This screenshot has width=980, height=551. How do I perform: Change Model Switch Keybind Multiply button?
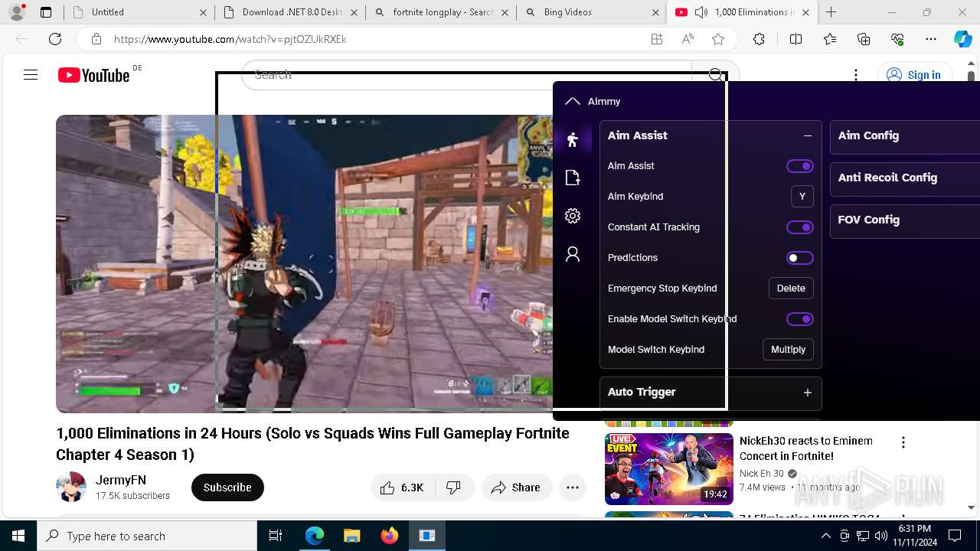pyautogui.click(x=788, y=350)
